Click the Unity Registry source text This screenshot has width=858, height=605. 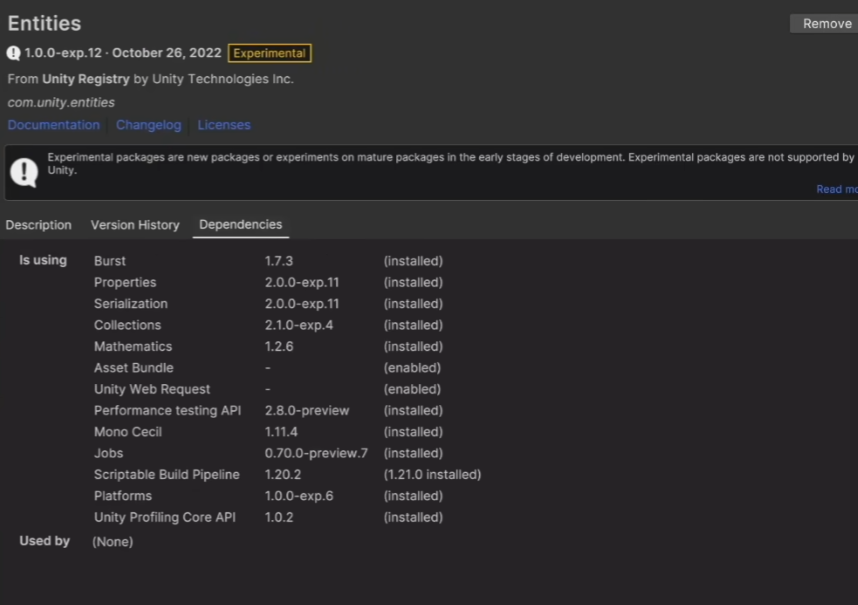pyautogui.click(x=86, y=79)
